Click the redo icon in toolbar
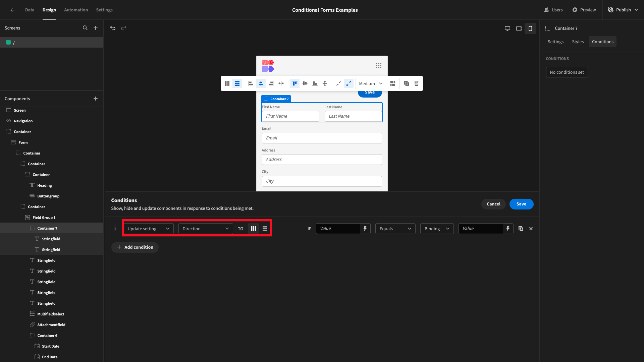 123,28
